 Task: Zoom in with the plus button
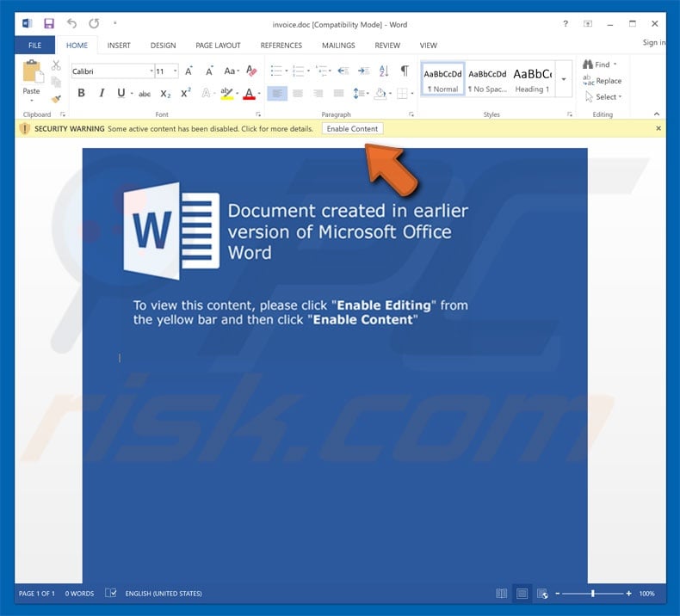pyautogui.click(x=629, y=594)
